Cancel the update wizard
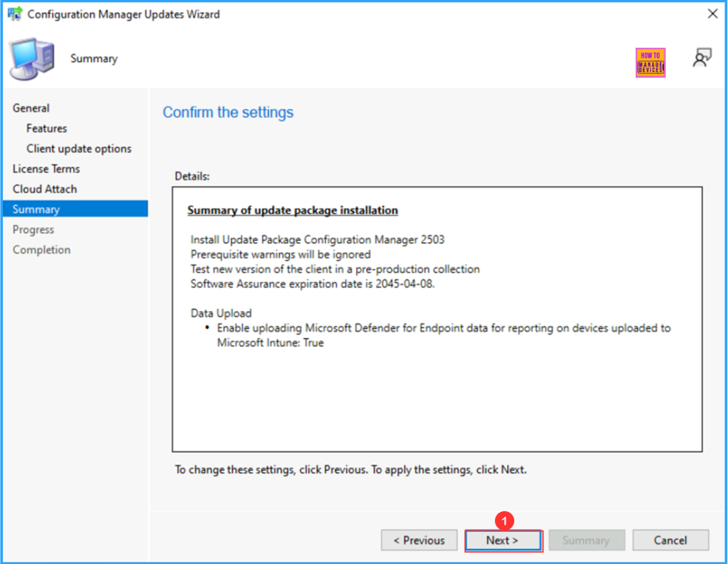Screen dimensions: 728x564 point(670,540)
